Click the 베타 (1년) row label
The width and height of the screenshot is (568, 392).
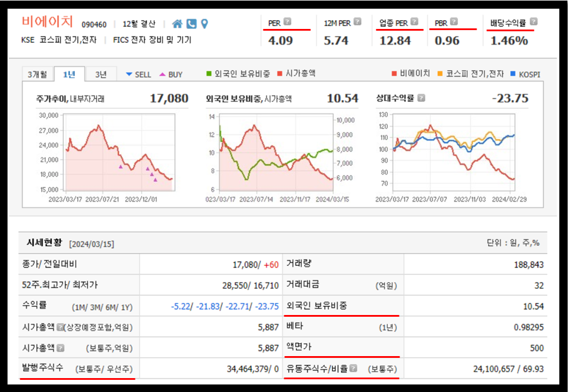[x=342, y=327]
